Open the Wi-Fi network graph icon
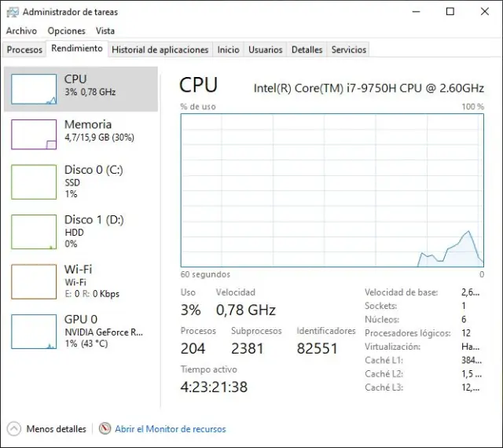This screenshot has height=448, width=503. click(34, 281)
